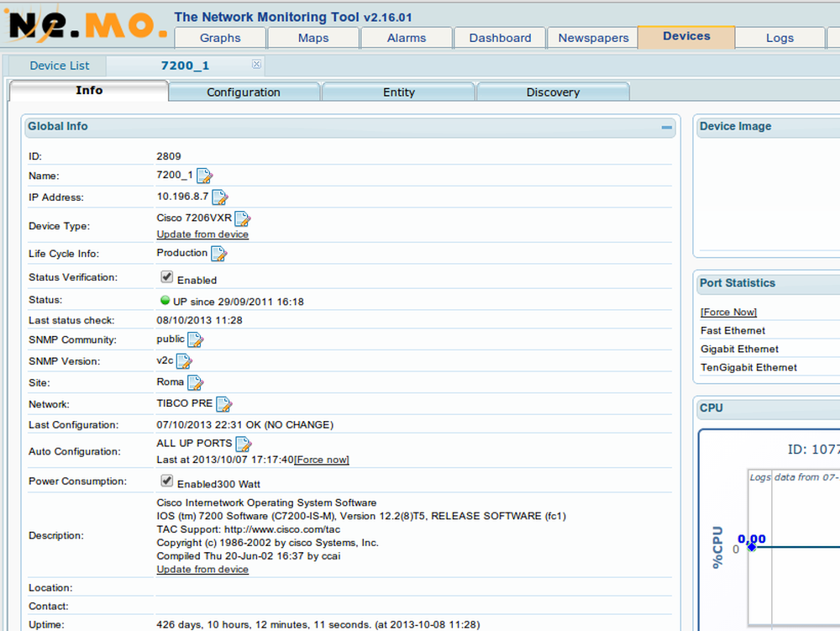
Task: Open the Discovery tab
Action: pyautogui.click(x=553, y=92)
